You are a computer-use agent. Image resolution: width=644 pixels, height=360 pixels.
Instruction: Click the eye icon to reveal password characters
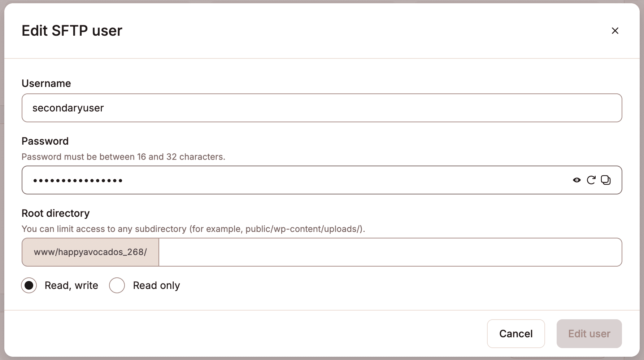point(576,180)
